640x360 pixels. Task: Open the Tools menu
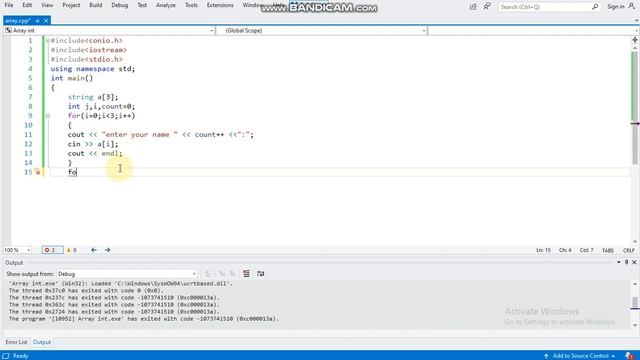[x=191, y=5]
